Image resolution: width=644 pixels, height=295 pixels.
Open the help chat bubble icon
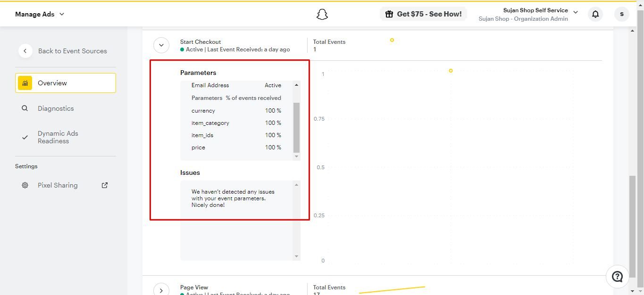[617, 277]
